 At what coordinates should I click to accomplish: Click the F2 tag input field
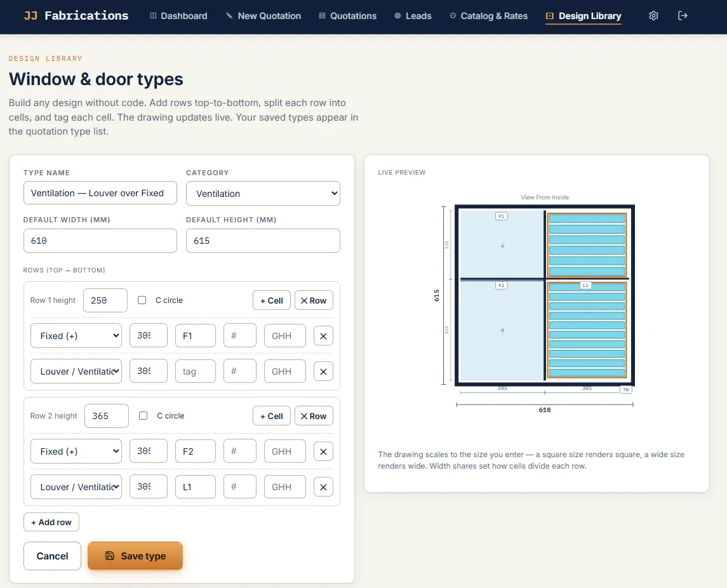point(196,451)
